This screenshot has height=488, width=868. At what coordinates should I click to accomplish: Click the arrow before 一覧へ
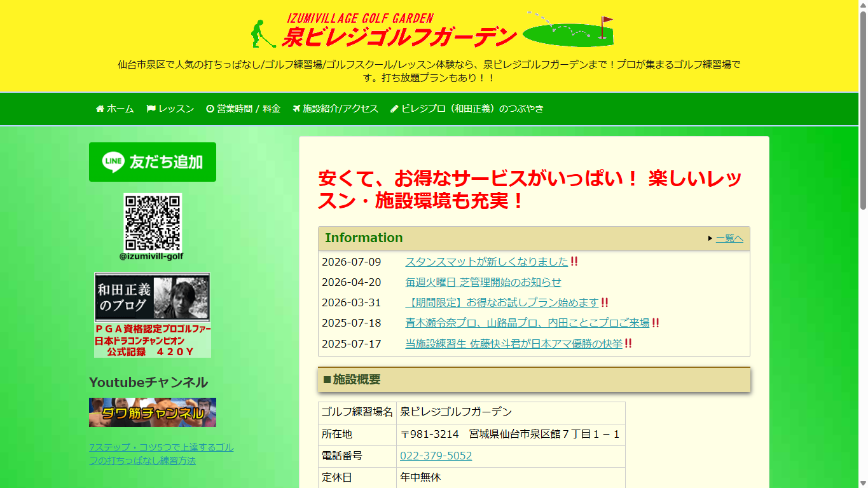point(710,238)
